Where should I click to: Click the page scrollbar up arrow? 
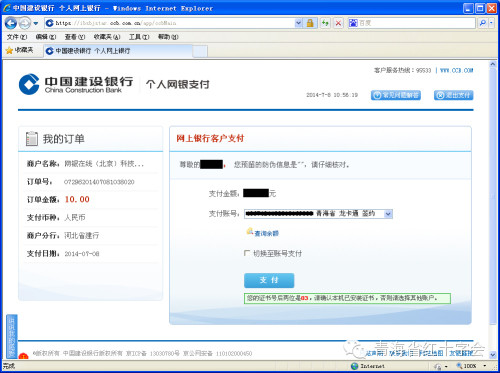[493, 64]
